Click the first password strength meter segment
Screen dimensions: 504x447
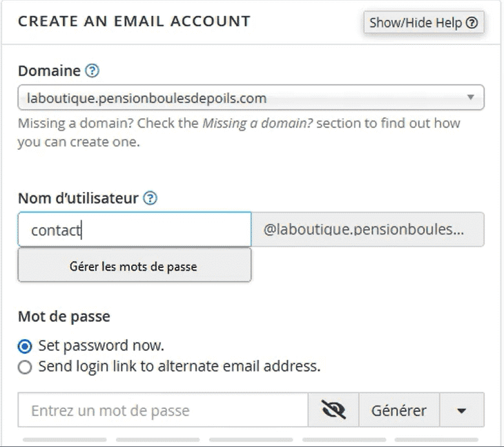(65, 439)
